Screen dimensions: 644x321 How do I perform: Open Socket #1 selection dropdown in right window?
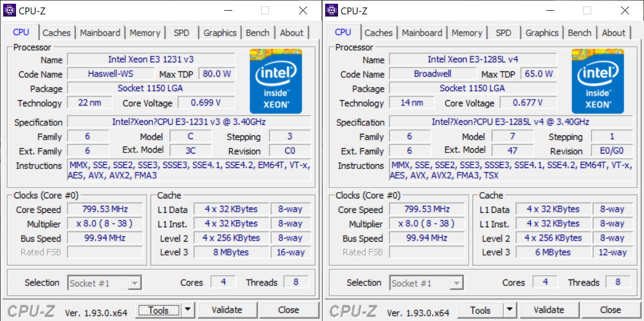click(426, 283)
